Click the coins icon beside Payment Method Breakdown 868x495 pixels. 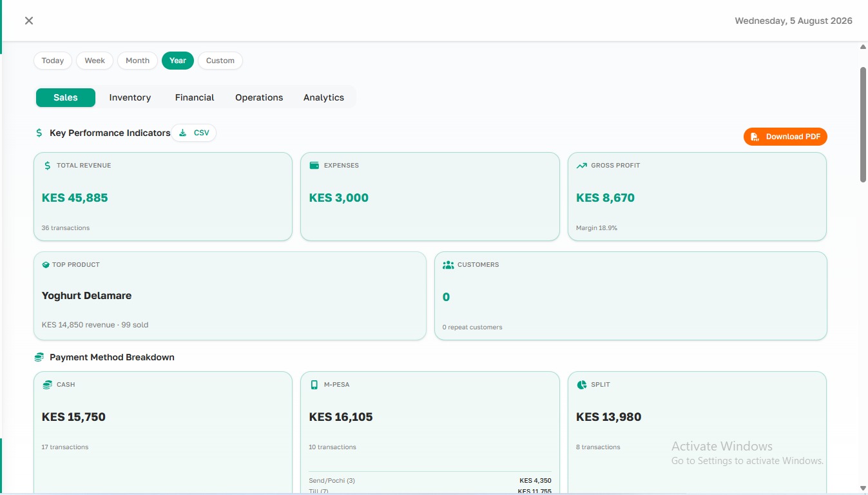[39, 357]
